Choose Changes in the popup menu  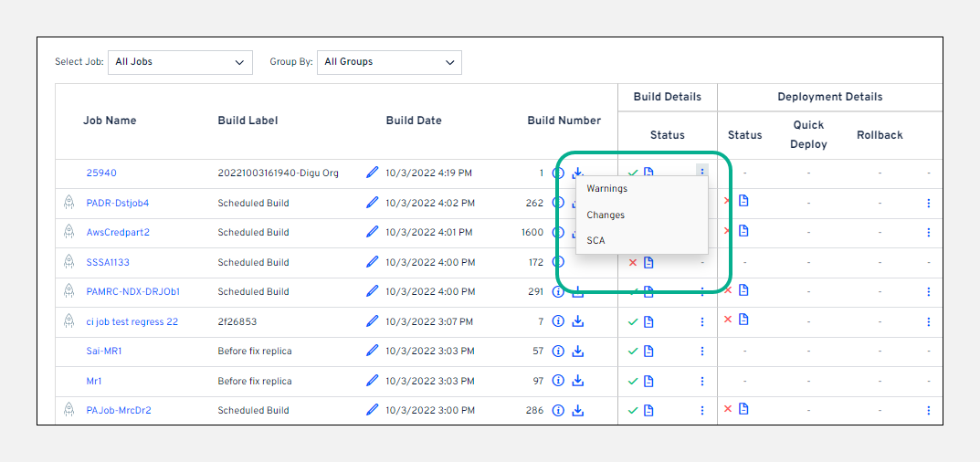coord(606,215)
